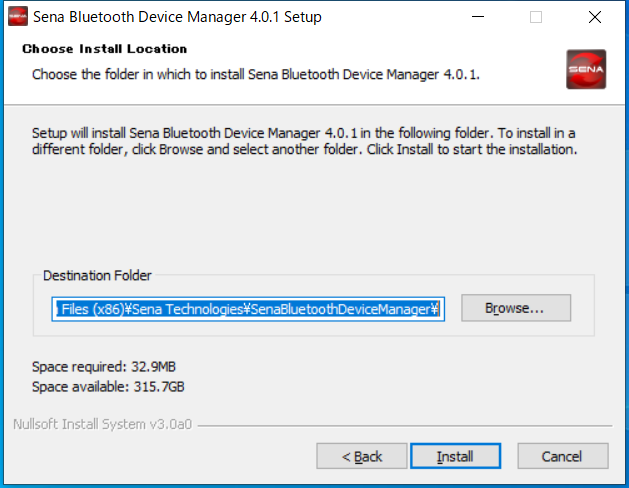Click the Sena app icon in title bar

pos(18,17)
